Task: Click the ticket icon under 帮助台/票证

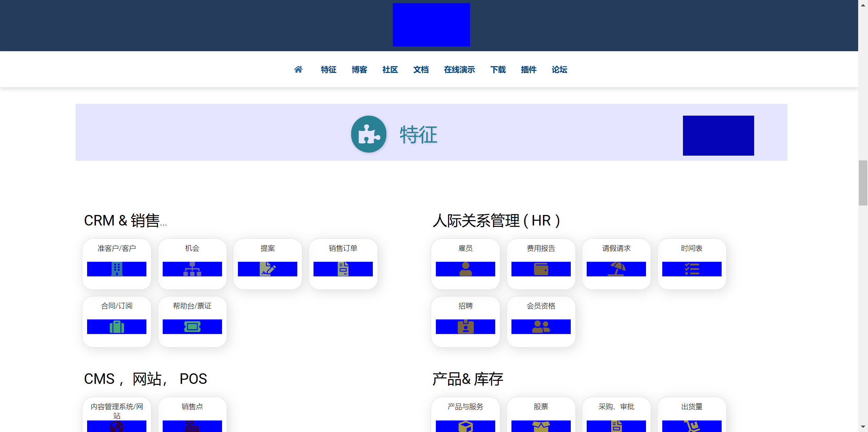Action: (x=192, y=327)
